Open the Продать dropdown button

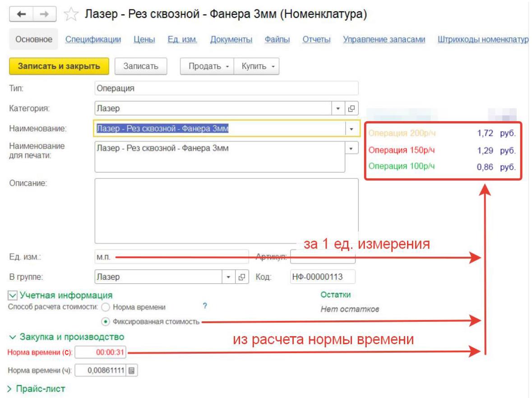point(208,66)
